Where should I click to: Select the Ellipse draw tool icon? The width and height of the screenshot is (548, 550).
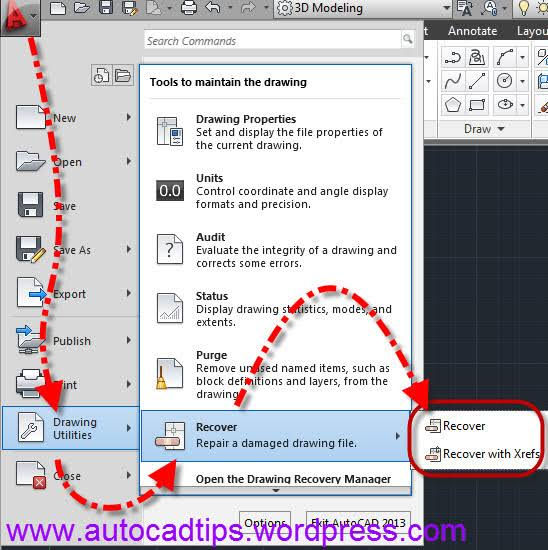pyautogui.click(x=504, y=105)
